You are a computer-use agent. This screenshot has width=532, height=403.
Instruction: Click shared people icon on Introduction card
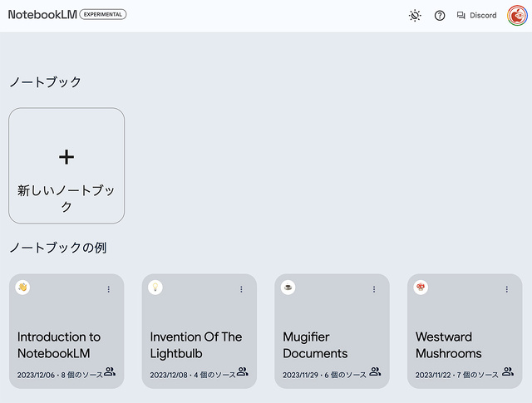[x=110, y=371]
